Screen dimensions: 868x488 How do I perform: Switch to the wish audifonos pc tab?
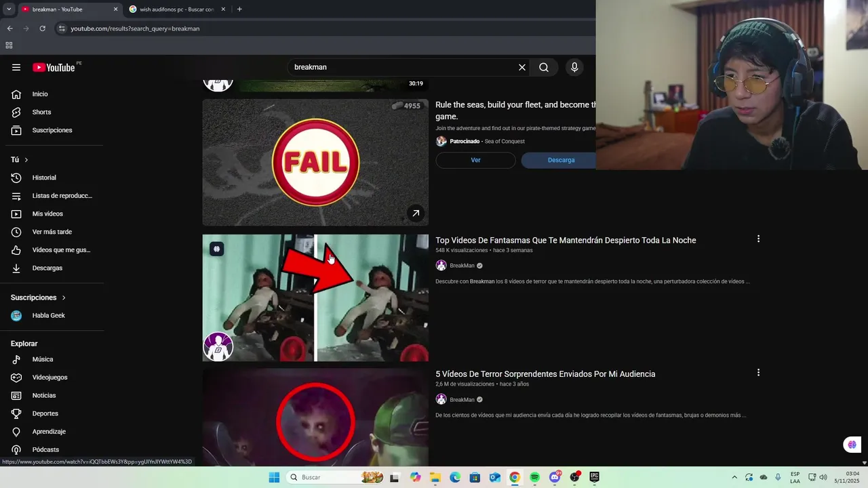click(176, 9)
